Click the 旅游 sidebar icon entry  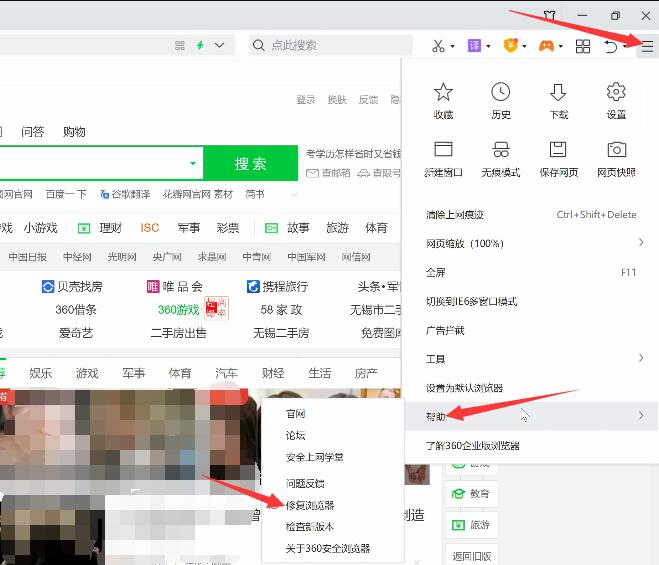pos(458,525)
